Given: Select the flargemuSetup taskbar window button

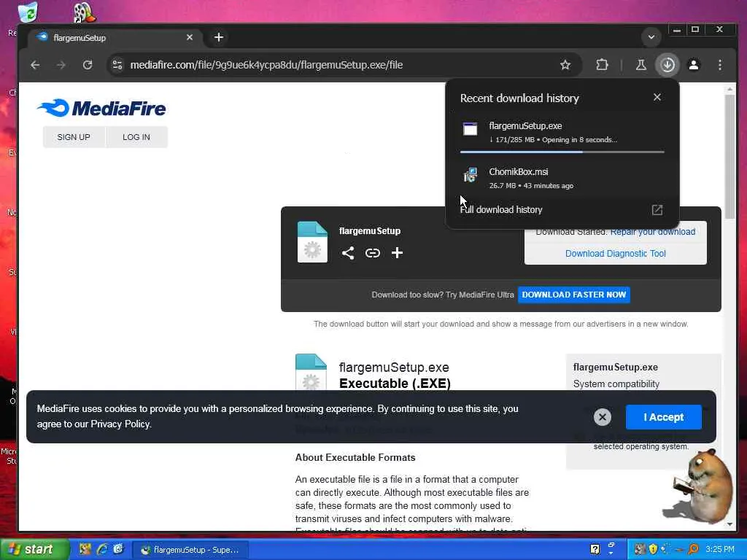Looking at the screenshot, I should [190, 550].
